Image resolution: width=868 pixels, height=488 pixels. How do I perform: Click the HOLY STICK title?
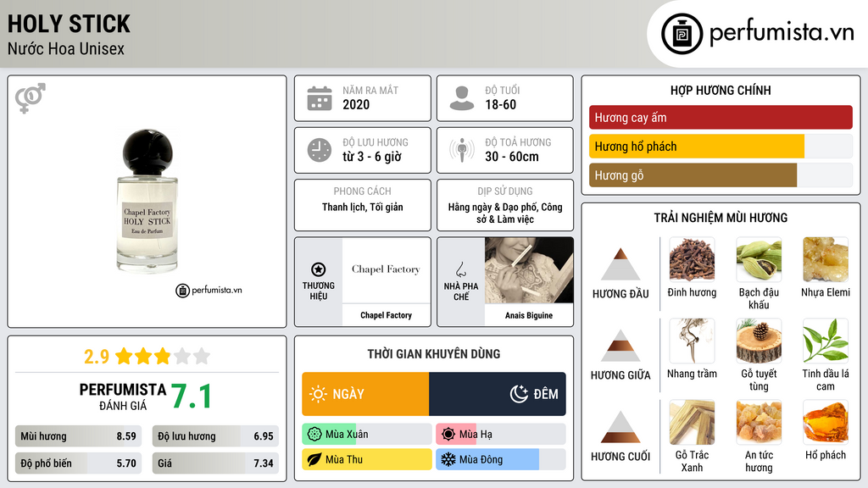pyautogui.click(x=69, y=24)
